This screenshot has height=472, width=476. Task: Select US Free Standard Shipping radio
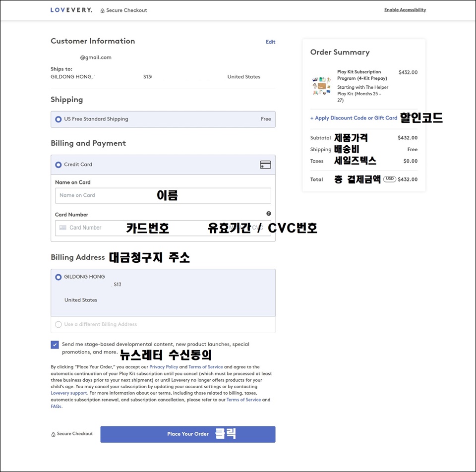pos(59,119)
